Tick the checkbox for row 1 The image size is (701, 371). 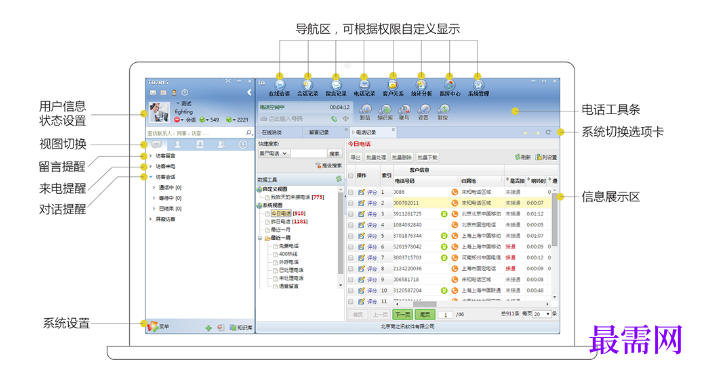(x=351, y=192)
